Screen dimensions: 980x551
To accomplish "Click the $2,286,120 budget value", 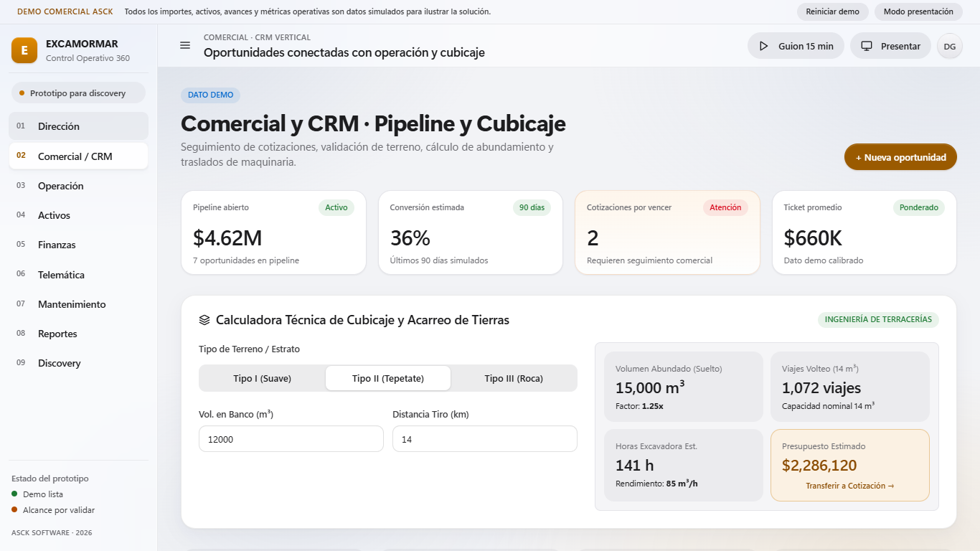I will (819, 465).
